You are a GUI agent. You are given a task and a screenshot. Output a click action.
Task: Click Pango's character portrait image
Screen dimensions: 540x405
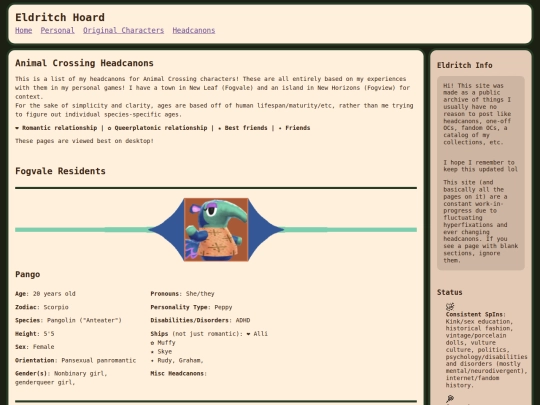point(216,229)
